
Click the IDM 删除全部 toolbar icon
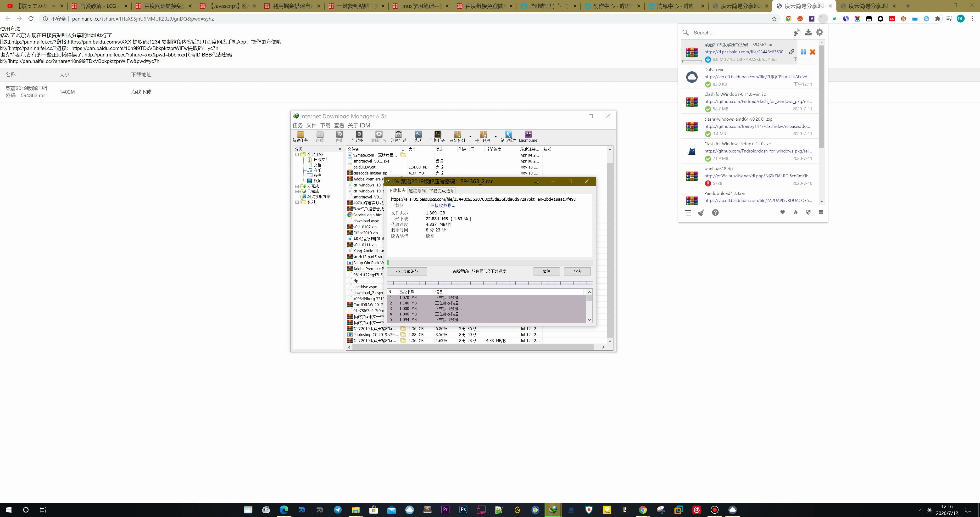[x=398, y=136]
